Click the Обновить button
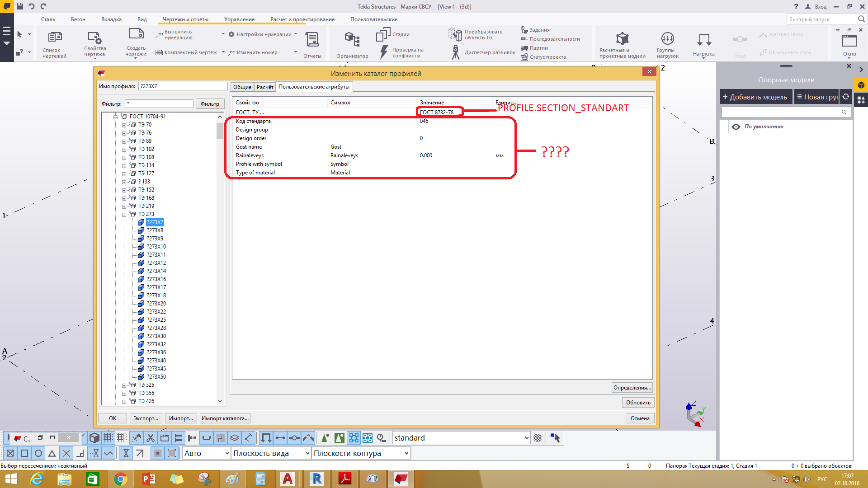Screen dimensions: 868x488 coord(638,403)
